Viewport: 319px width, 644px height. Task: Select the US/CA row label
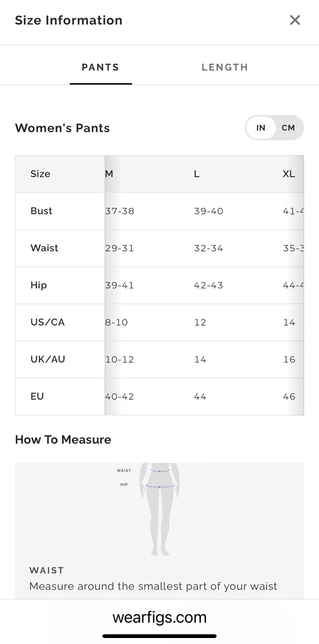(x=47, y=322)
